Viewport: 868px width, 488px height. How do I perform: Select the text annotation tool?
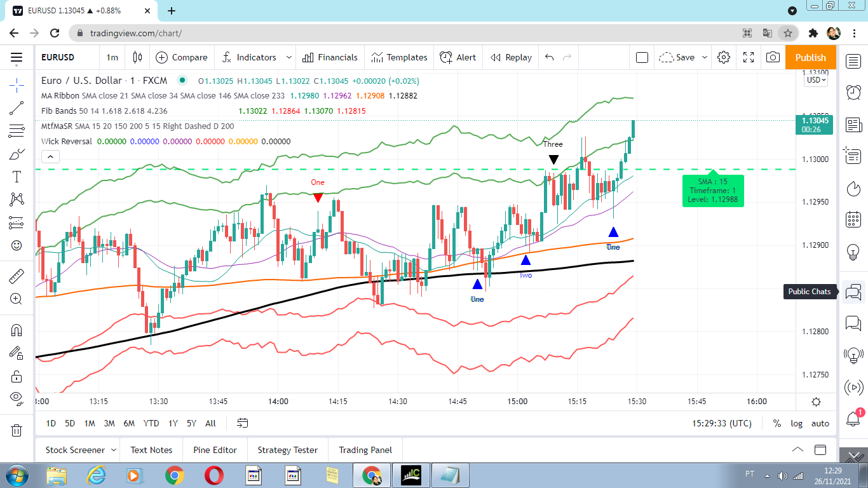[x=17, y=177]
